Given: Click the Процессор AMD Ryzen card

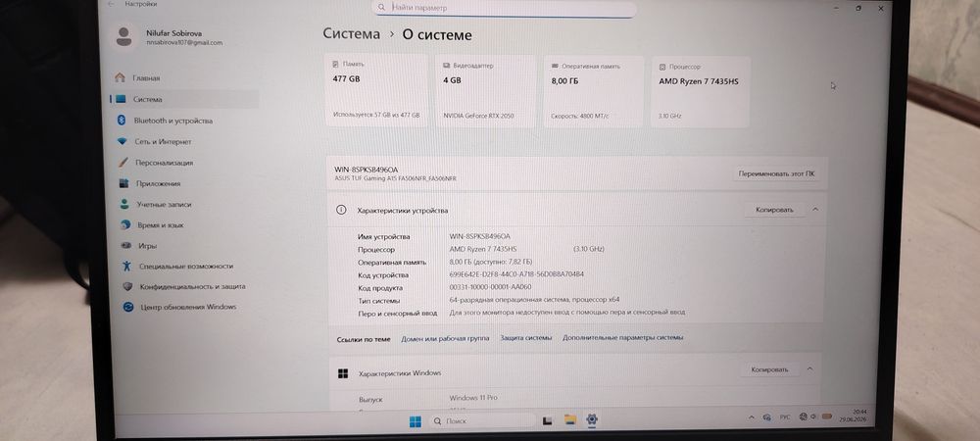Looking at the screenshot, I should pos(700,92).
